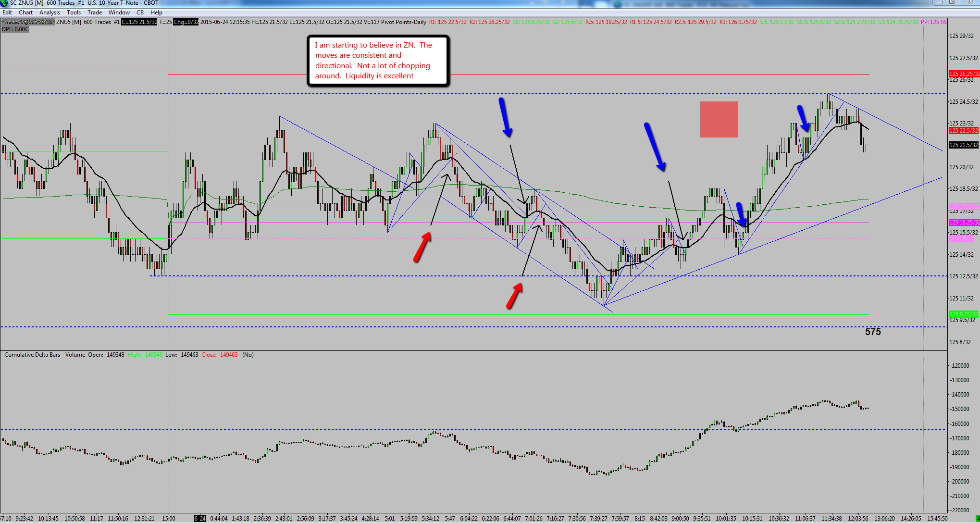The height and width of the screenshot is (523, 980).
Task: Open the Tools menu
Action: click(74, 12)
